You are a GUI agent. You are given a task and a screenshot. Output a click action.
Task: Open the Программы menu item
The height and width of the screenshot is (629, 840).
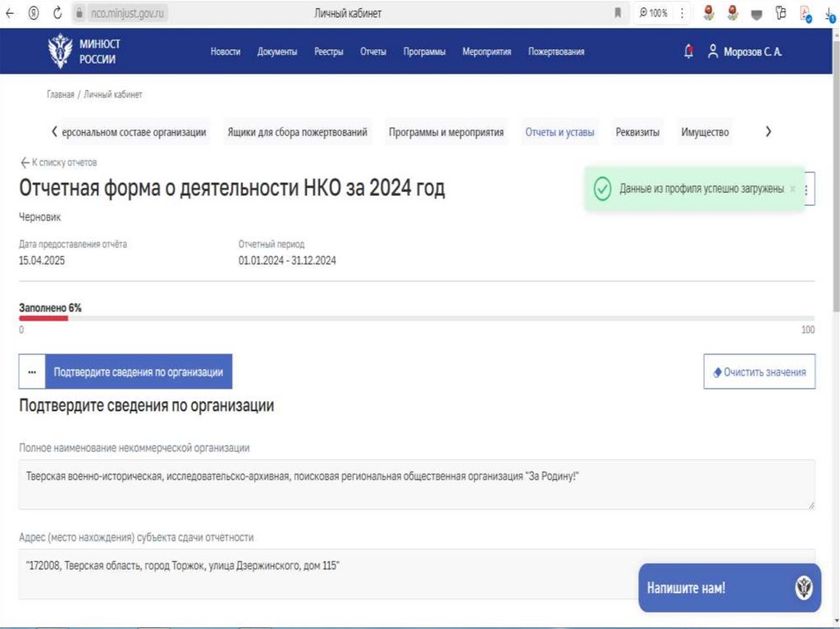tap(424, 52)
